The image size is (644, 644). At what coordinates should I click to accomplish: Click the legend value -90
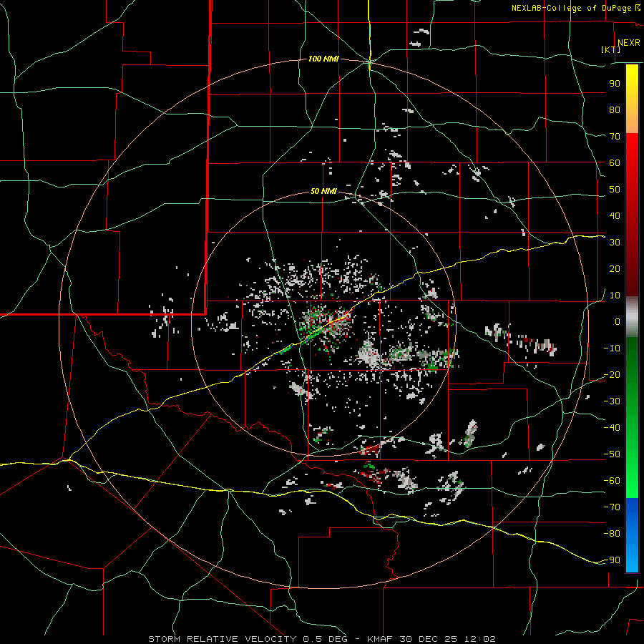click(612, 560)
